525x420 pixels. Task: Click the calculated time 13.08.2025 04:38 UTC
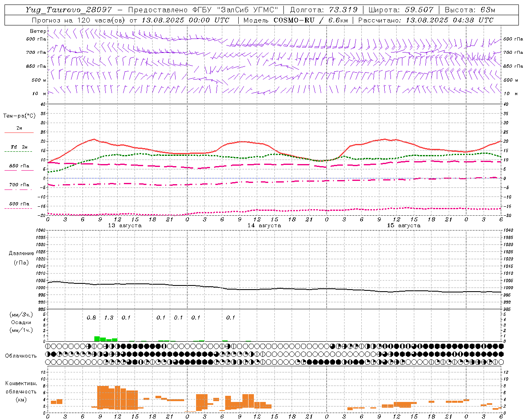450,20
